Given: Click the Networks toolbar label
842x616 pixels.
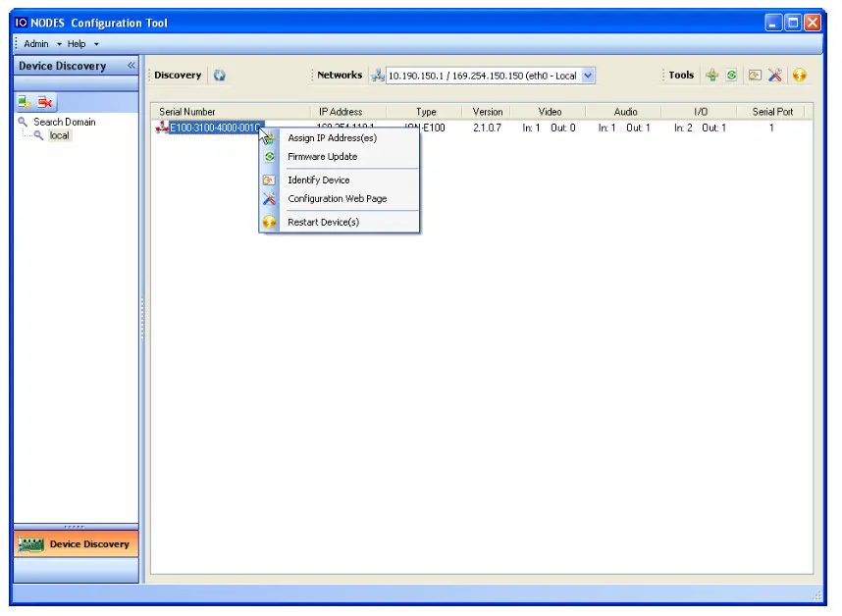Looking at the screenshot, I should 340,76.
